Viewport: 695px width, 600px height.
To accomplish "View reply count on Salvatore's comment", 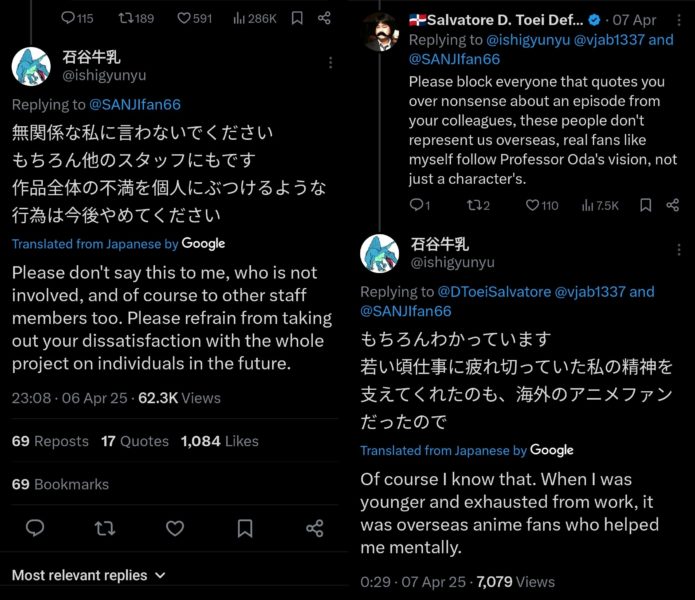I will tap(419, 205).
